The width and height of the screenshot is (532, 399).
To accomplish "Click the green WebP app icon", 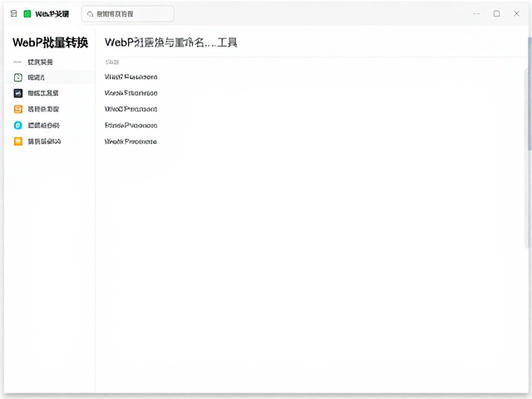I will (x=27, y=13).
